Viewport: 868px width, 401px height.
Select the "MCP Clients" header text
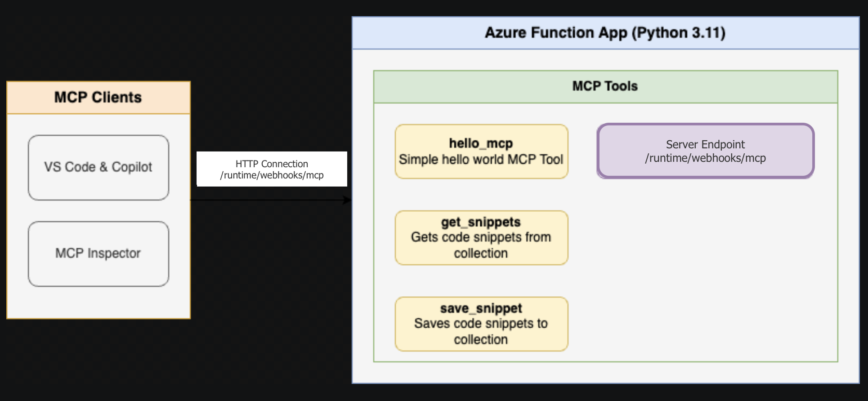(x=98, y=97)
